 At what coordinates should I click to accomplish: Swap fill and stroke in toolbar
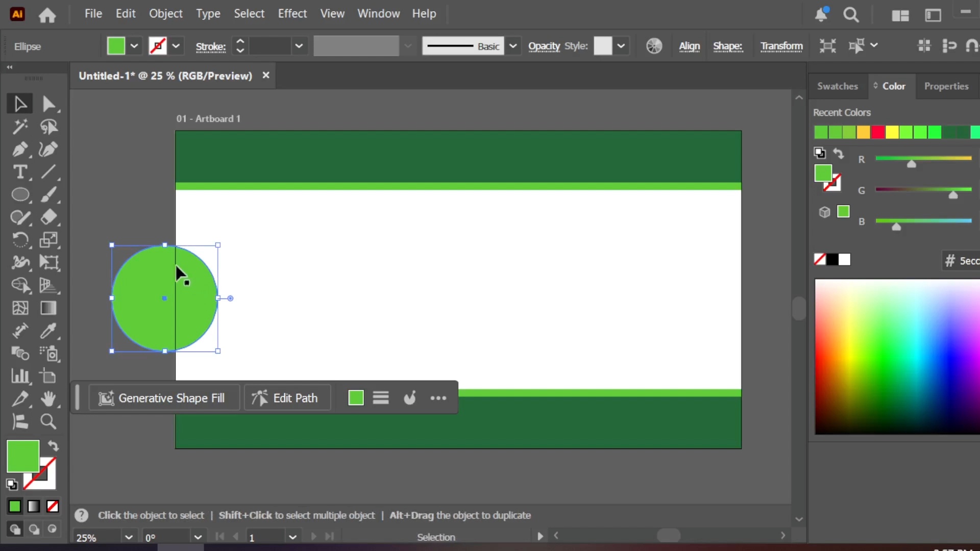click(x=53, y=446)
